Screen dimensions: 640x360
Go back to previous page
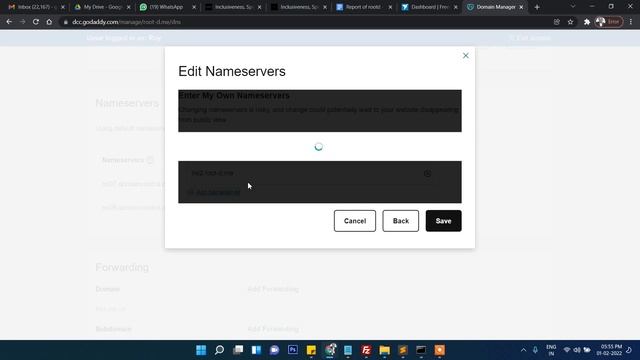point(9,22)
